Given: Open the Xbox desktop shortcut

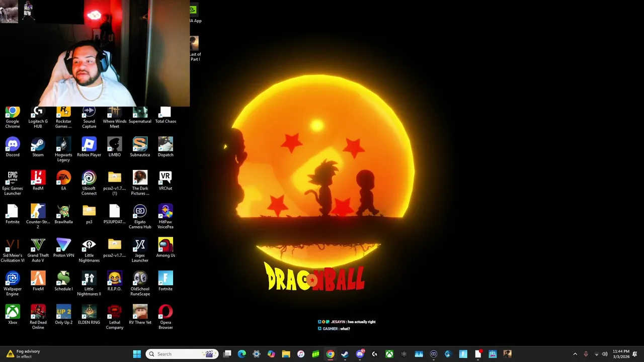Looking at the screenshot, I should tap(13, 315).
